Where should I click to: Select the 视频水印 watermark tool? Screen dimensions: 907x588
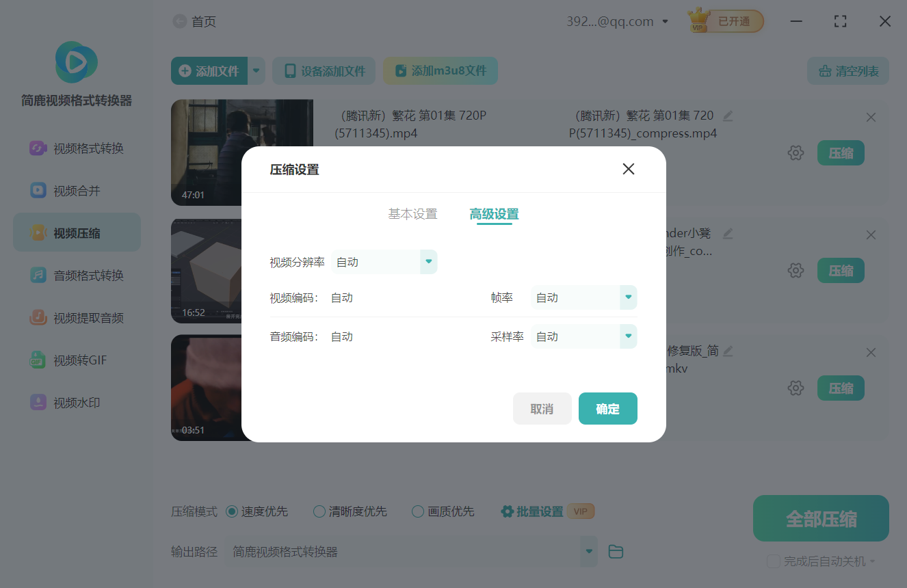(x=77, y=403)
